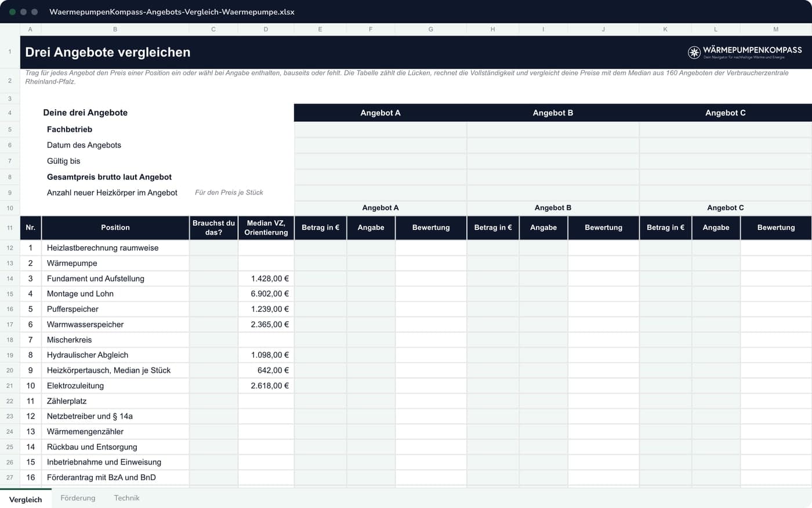Select 'Inbetriebnahme und Einweisung' cell

tap(115, 462)
